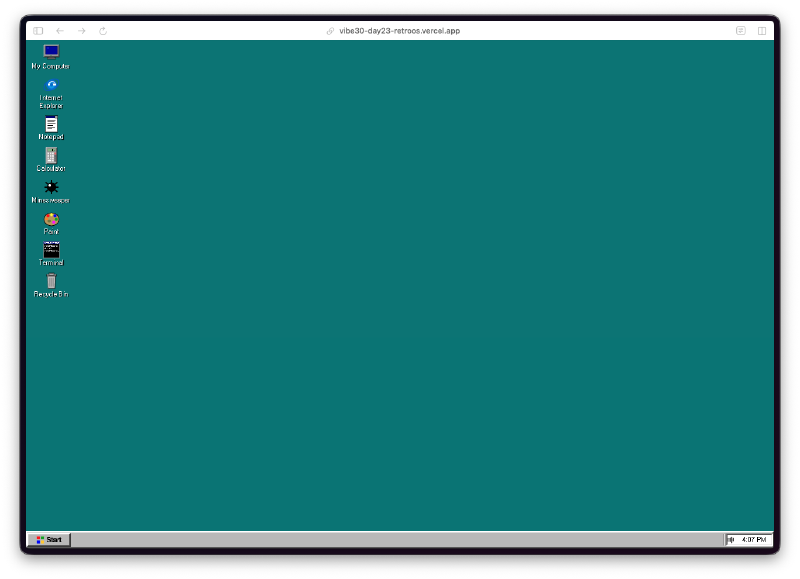800x579 pixels.
Task: Open the Recycle Bin
Action: [51, 283]
